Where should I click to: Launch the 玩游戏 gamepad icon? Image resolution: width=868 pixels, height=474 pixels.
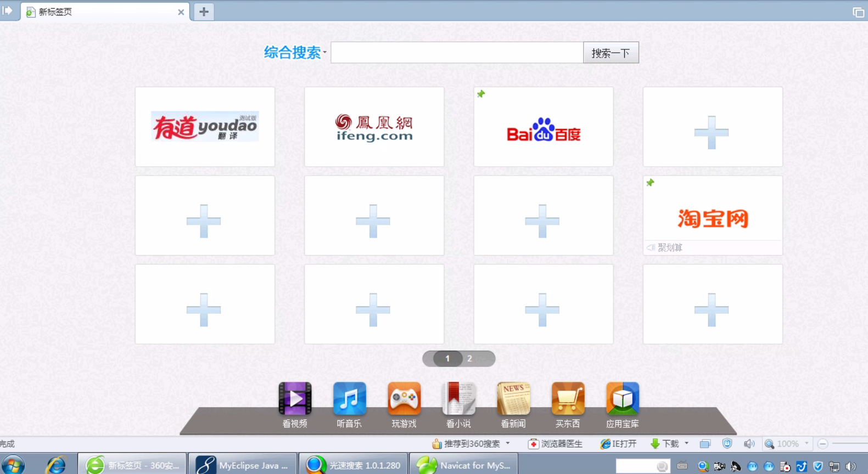click(x=404, y=398)
